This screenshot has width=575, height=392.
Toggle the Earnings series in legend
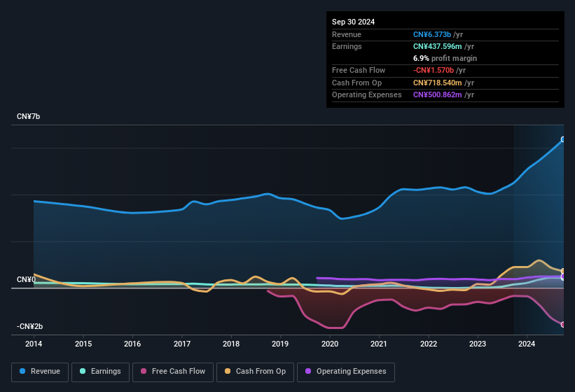point(101,372)
